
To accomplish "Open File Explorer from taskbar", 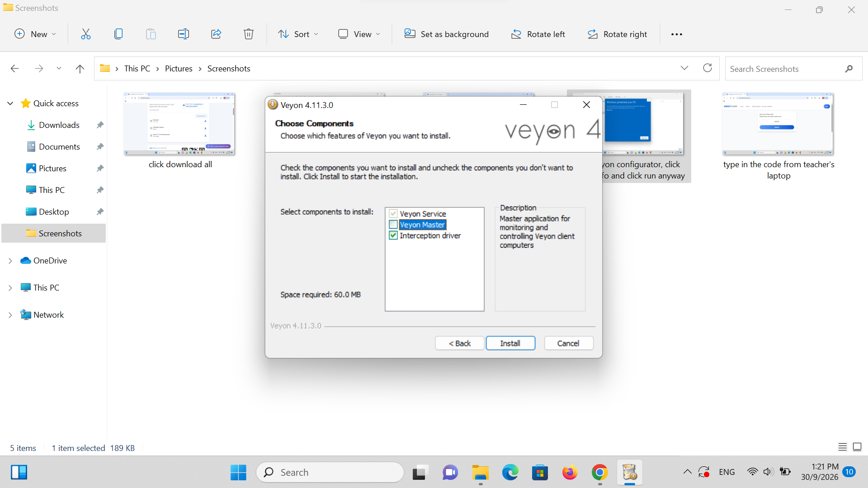I will (481, 473).
